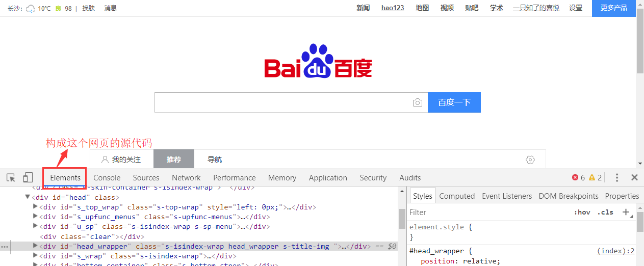Viewport: 644px width, 266px height.
Task: Open the settings gear on the feed bar
Action: [x=530, y=159]
